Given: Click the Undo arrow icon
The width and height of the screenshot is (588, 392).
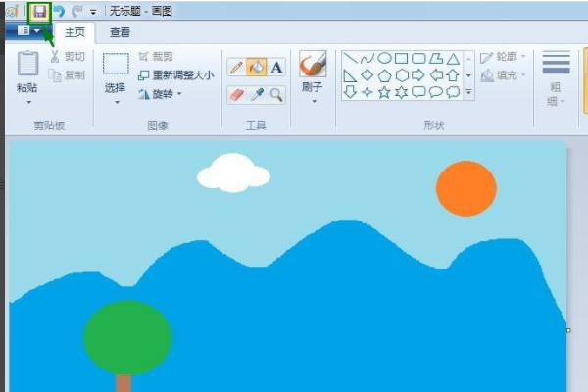Looking at the screenshot, I should pos(59,12).
